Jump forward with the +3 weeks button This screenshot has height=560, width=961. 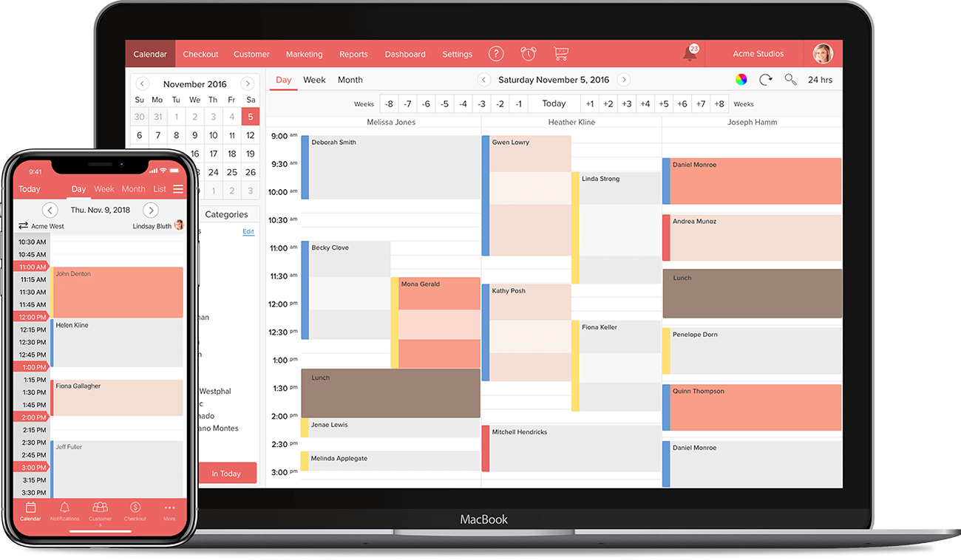point(626,104)
